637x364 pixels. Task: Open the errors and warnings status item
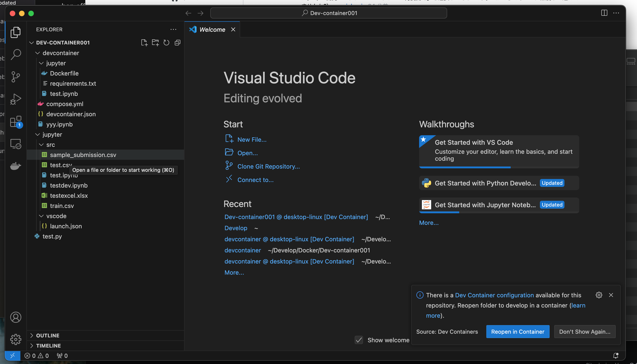(x=37, y=355)
